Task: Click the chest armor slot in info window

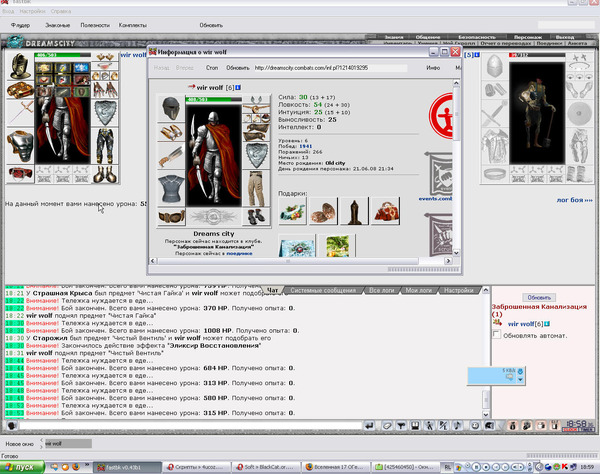Action: [x=171, y=189]
